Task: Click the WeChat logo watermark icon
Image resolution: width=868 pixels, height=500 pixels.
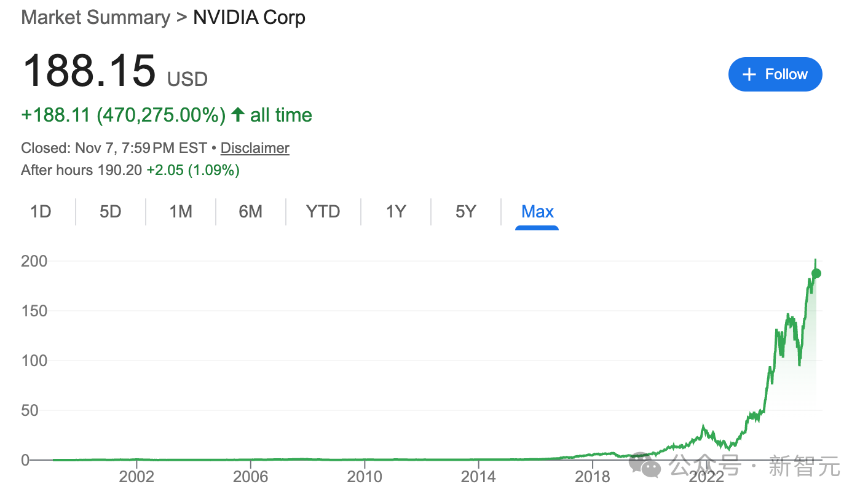Action: pyautogui.click(x=645, y=466)
